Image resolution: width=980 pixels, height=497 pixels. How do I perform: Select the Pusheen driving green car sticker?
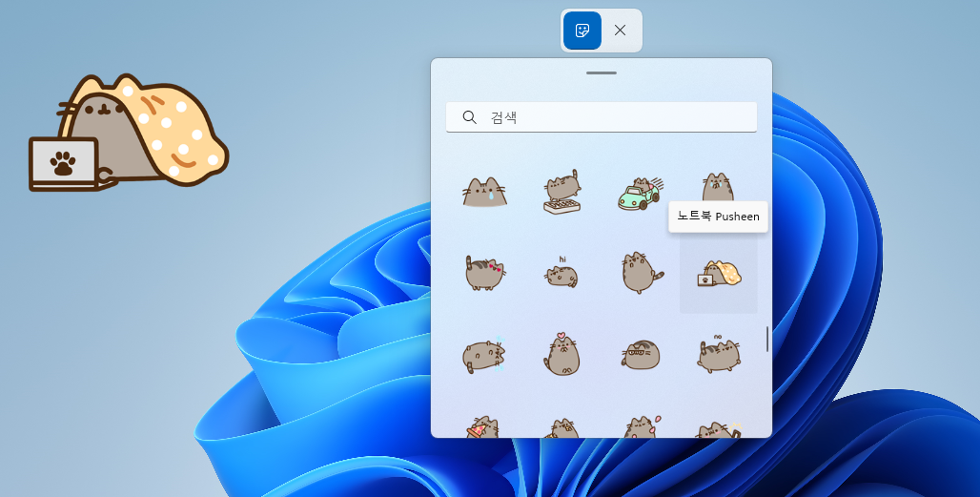coord(640,194)
